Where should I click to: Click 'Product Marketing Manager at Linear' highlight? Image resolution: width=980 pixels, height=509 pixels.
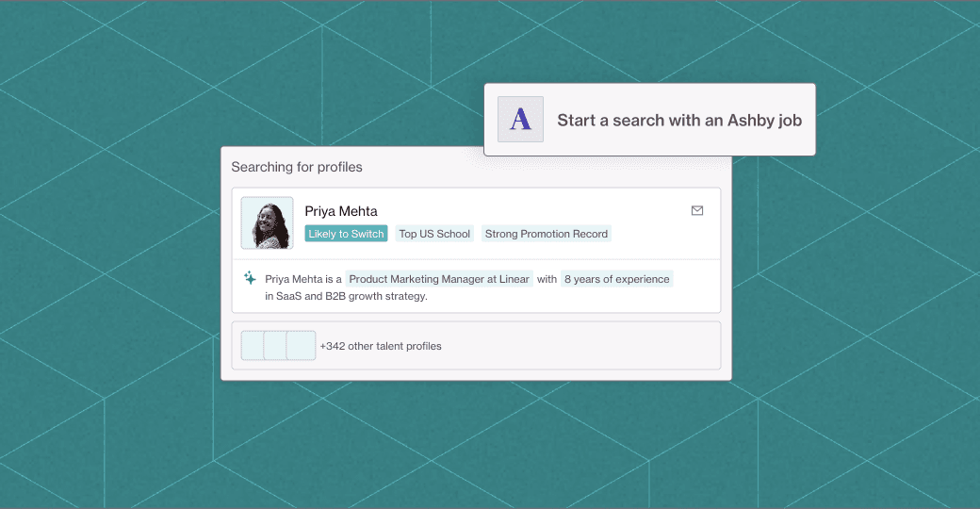[x=439, y=279]
